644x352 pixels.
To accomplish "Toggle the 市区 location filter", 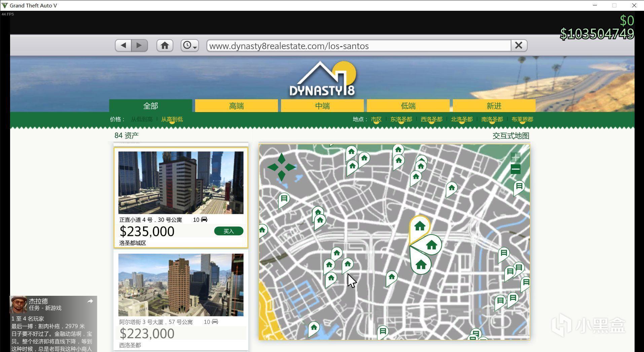I will pyautogui.click(x=376, y=119).
